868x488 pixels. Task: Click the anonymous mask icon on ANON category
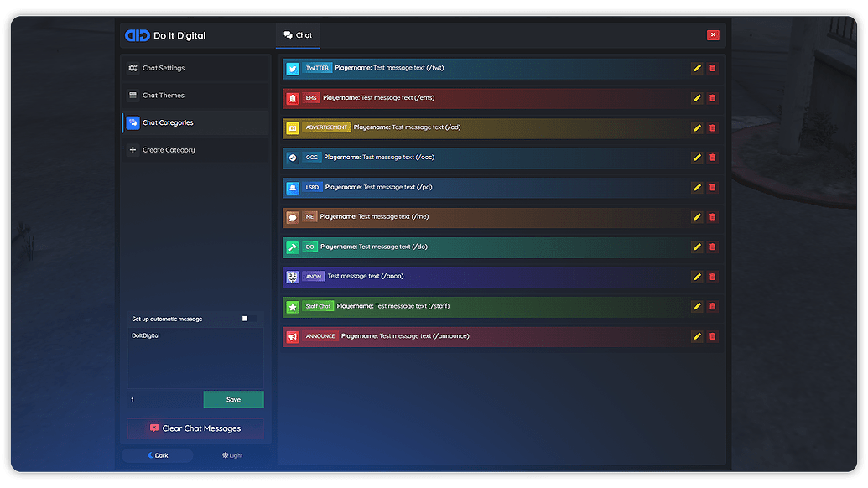coord(292,276)
